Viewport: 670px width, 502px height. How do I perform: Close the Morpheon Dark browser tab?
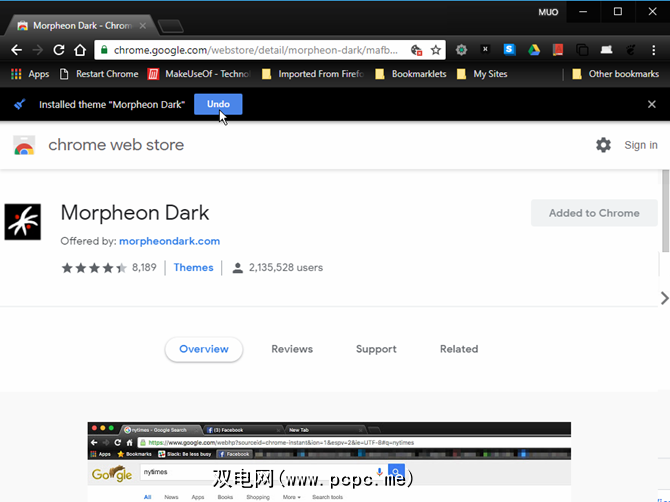[x=143, y=26]
